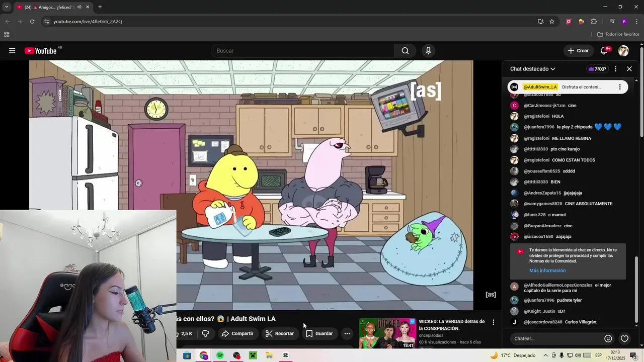This screenshot has height=362, width=644.
Task: Open the YouTube account avatar menu
Action: [623, 51]
